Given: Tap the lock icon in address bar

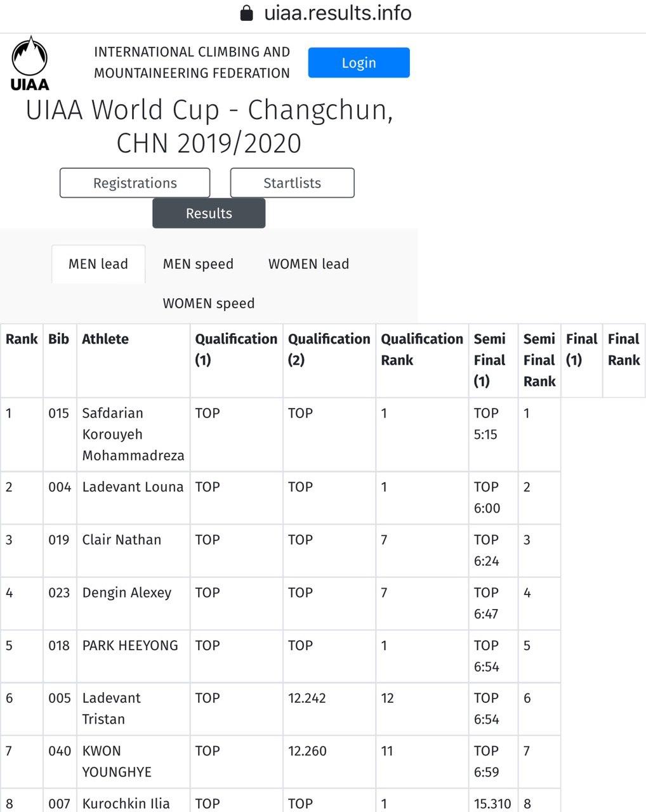Looking at the screenshot, I should click(x=247, y=13).
